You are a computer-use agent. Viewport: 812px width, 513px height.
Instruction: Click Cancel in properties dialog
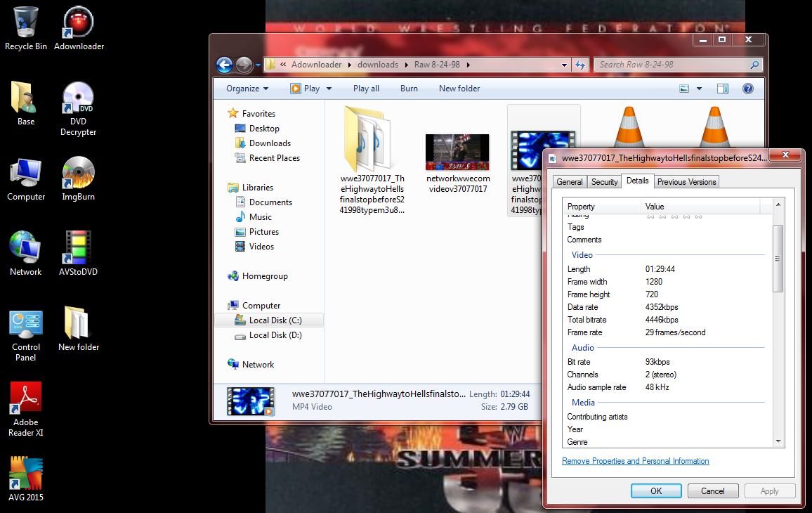[x=712, y=491]
